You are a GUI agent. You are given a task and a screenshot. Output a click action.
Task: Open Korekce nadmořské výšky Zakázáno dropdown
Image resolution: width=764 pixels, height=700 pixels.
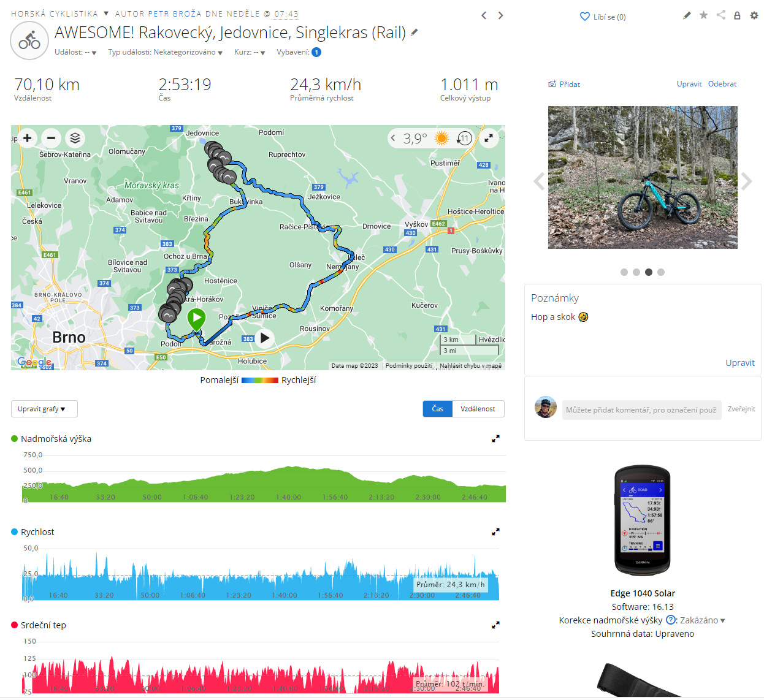click(x=702, y=620)
